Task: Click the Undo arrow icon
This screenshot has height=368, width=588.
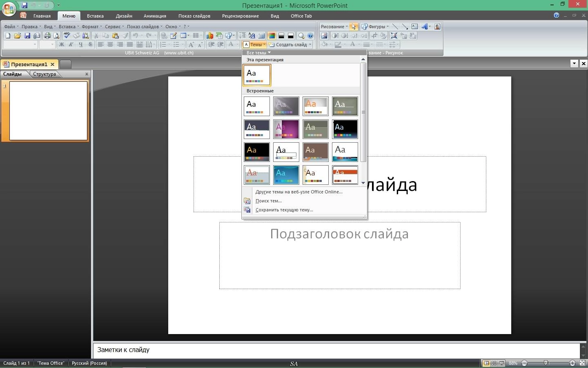Action: [136, 36]
